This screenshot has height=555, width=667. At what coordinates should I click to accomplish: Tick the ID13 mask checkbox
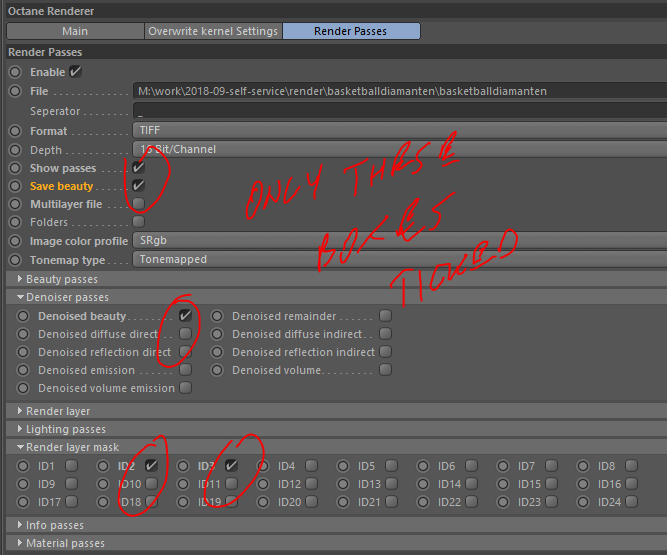[x=391, y=484]
